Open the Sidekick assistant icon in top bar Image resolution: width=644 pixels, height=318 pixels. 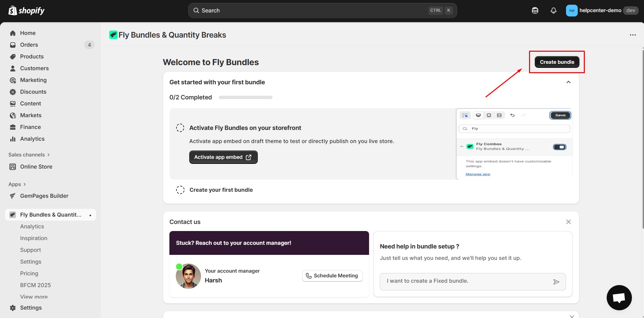coord(535,11)
